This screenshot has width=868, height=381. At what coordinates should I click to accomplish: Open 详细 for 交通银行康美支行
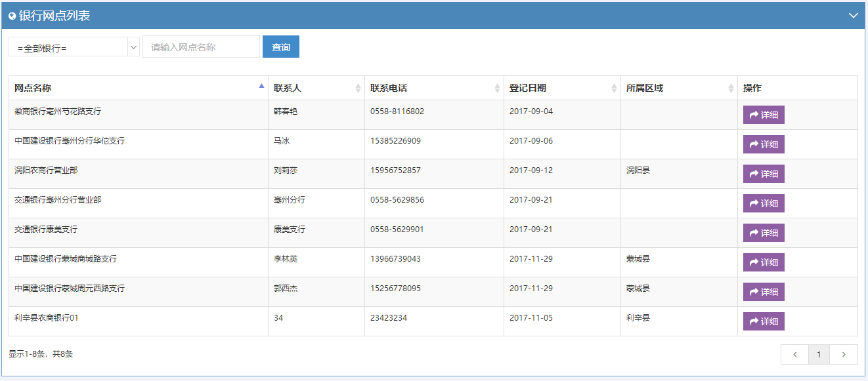click(764, 233)
